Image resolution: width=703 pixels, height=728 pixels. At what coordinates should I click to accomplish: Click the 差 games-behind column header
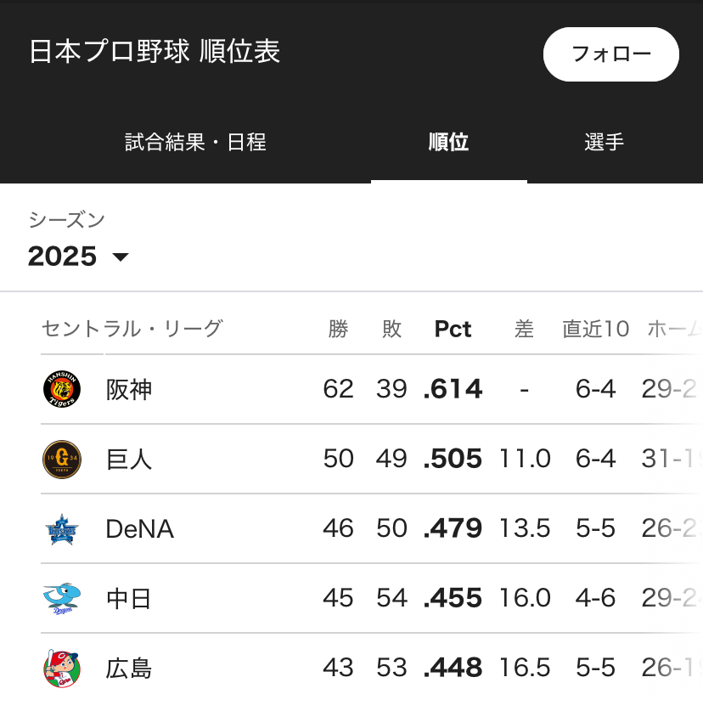coord(525,329)
